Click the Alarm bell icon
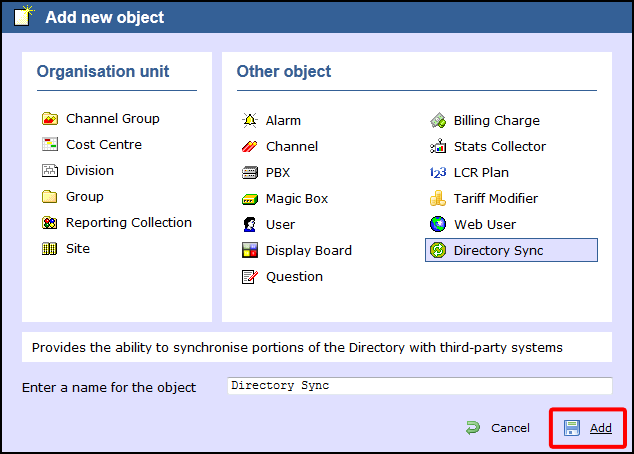The height and width of the screenshot is (454, 634). 250,121
